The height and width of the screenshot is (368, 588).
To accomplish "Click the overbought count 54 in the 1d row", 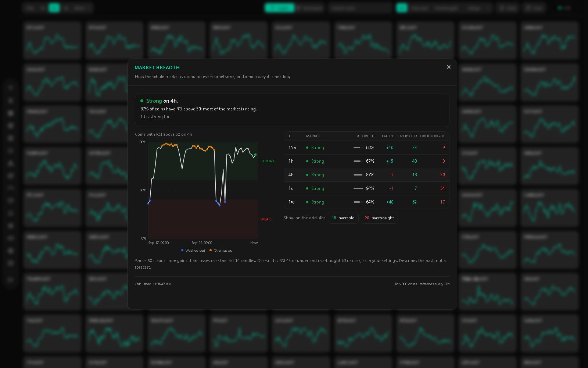I will pyautogui.click(x=442, y=188).
